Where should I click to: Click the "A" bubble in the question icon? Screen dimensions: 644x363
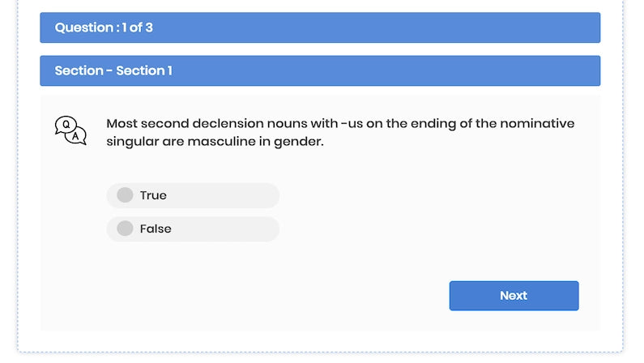(x=76, y=136)
